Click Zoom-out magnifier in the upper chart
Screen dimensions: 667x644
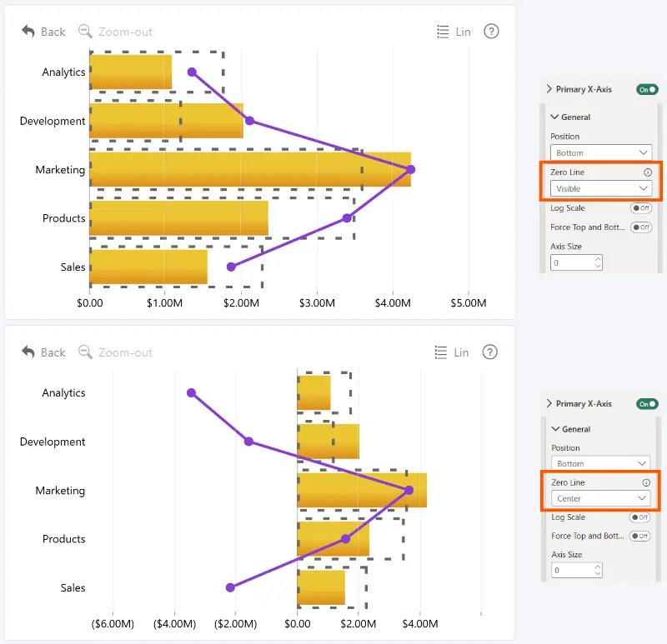[x=85, y=32]
